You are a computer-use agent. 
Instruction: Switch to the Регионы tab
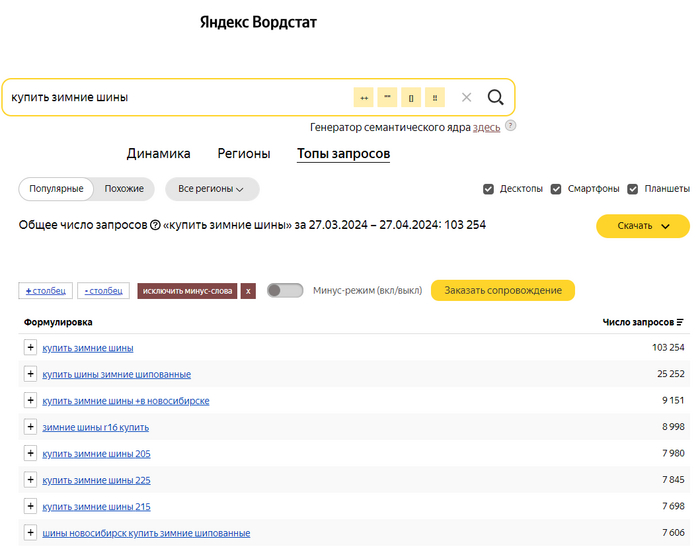click(x=244, y=154)
